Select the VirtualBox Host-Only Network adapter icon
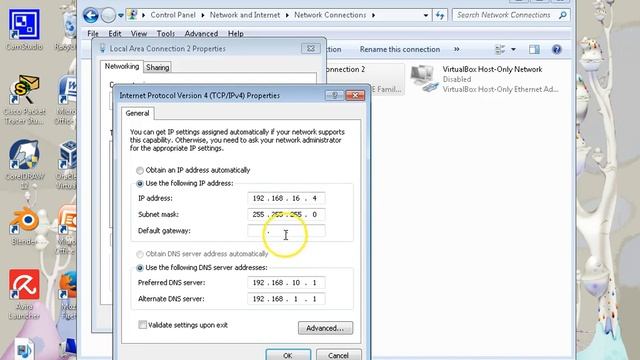The image size is (640, 360). pos(424,79)
